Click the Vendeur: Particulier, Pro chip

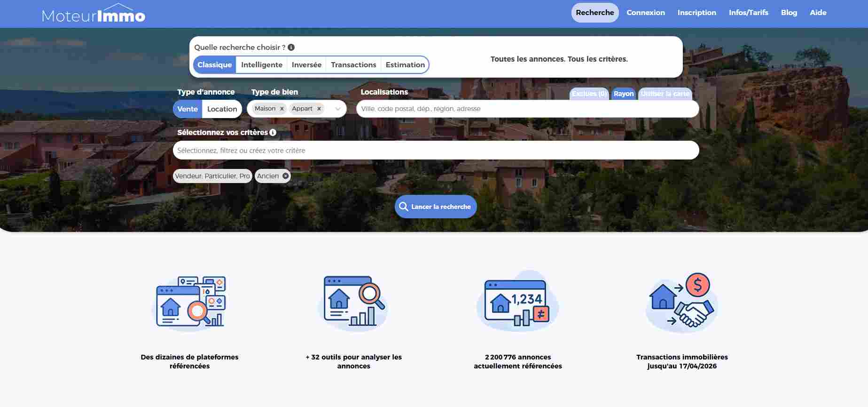click(x=212, y=176)
